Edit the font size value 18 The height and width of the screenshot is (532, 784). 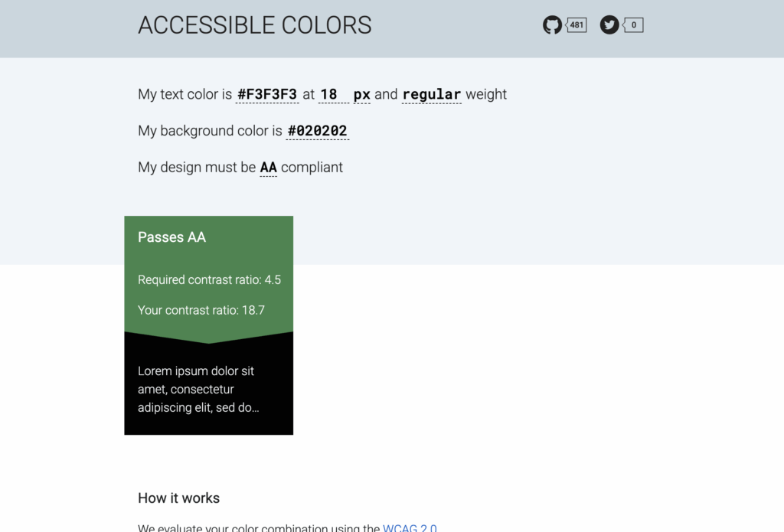(334, 94)
